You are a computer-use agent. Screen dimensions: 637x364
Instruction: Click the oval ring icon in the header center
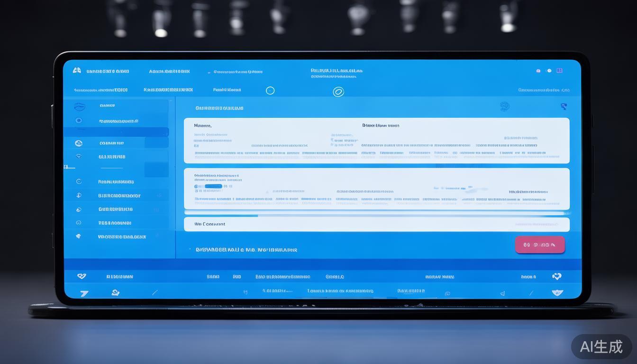tap(338, 91)
